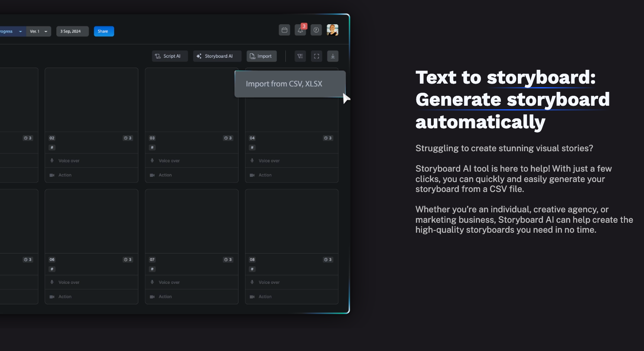Expand the Ver. 1 version dropdown

pyautogui.click(x=39, y=31)
